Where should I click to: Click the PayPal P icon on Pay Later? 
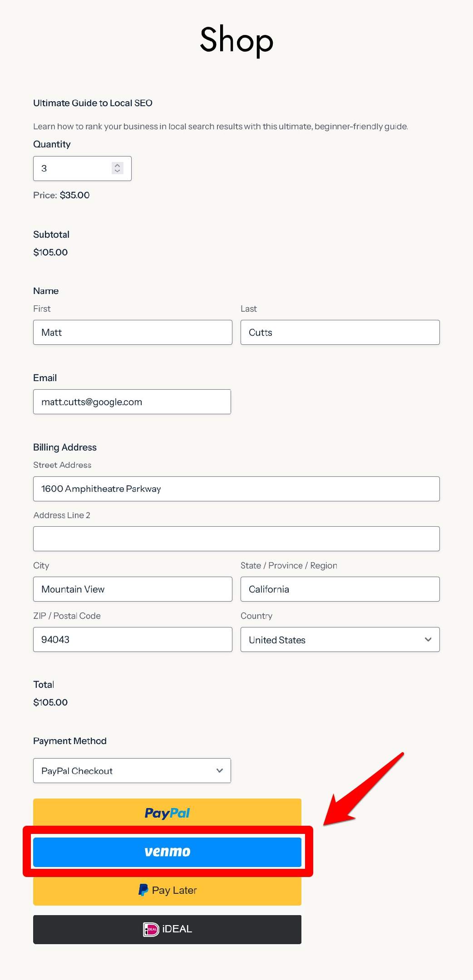[x=143, y=890]
